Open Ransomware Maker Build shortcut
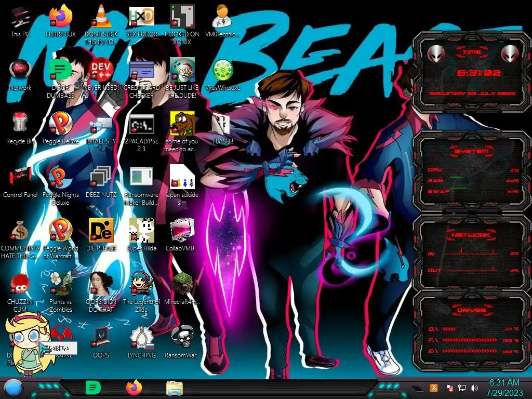The height and width of the screenshot is (399, 532). (x=141, y=177)
